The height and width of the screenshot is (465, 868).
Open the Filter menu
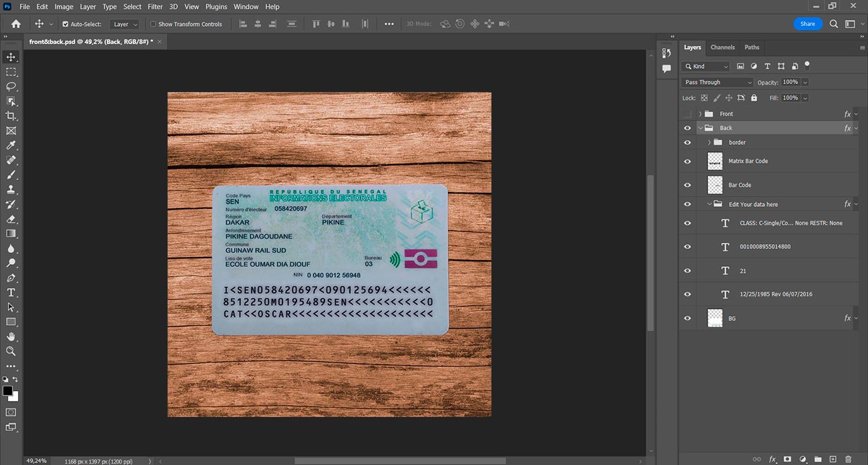tap(155, 7)
